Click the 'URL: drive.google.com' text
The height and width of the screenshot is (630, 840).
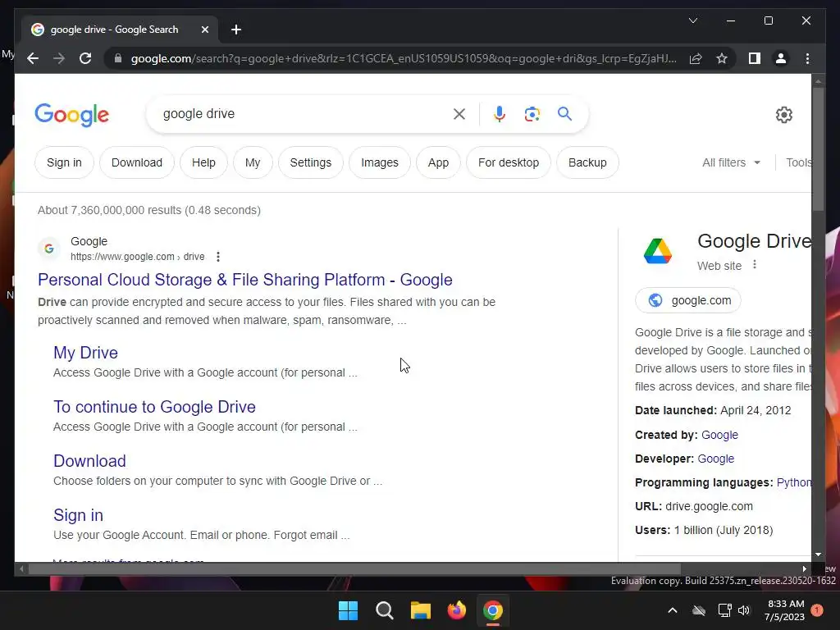694,506
